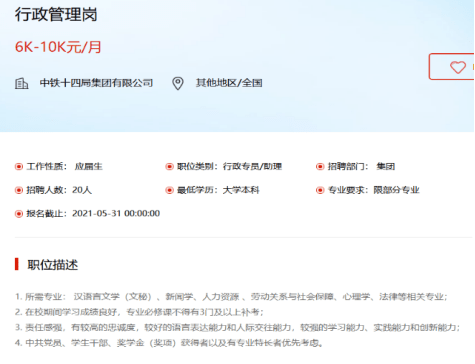Click the red bullet beside 招聘人数
The width and height of the screenshot is (475, 364).
[19, 190]
